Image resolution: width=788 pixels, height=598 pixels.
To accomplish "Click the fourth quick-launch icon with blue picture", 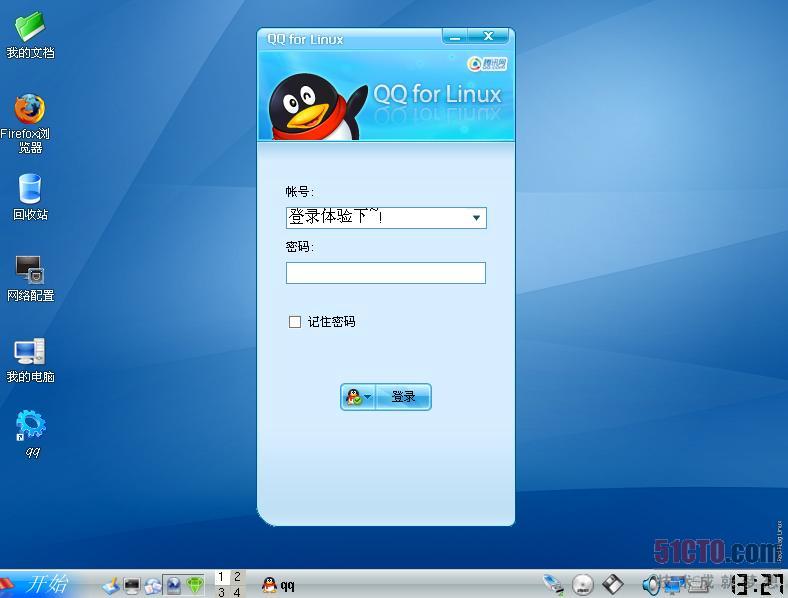I will click(x=173, y=585).
